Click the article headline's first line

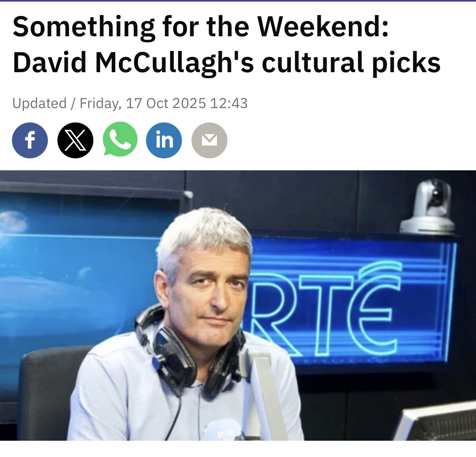(x=201, y=27)
